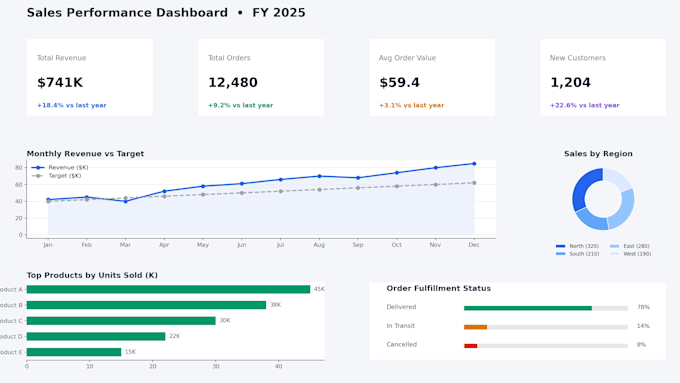Click the 38K bar value label

[275, 305]
